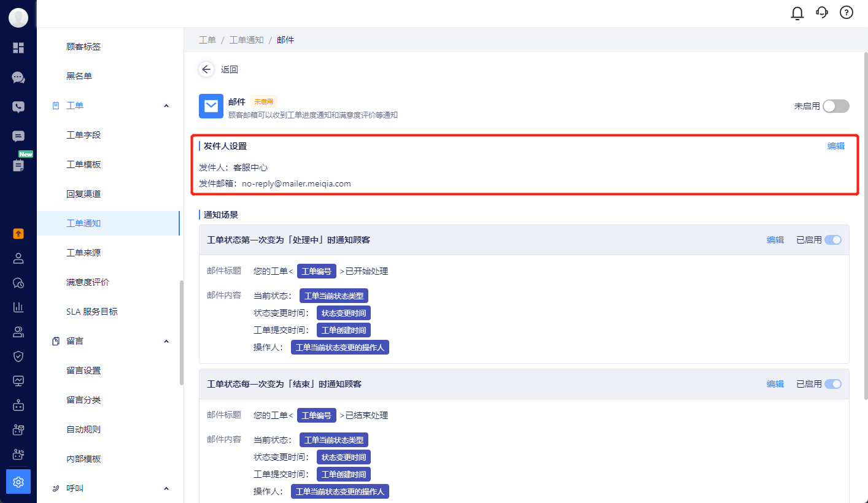Click the settings gear icon
Screen dimensions: 868x503
coord(18,482)
